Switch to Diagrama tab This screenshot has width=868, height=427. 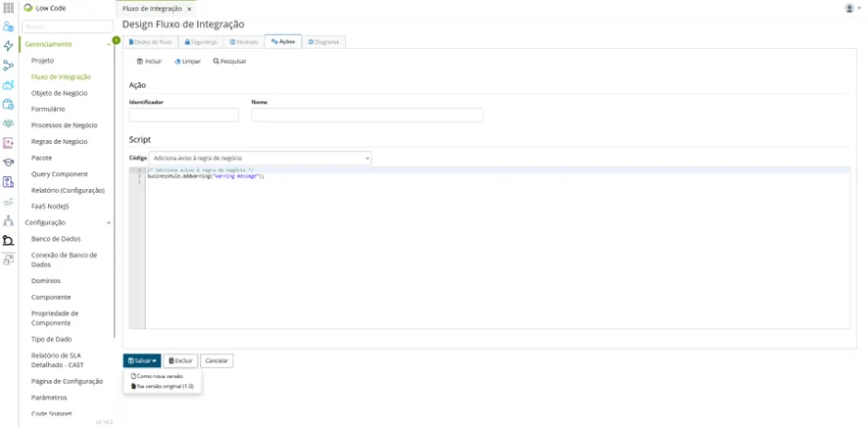(323, 42)
